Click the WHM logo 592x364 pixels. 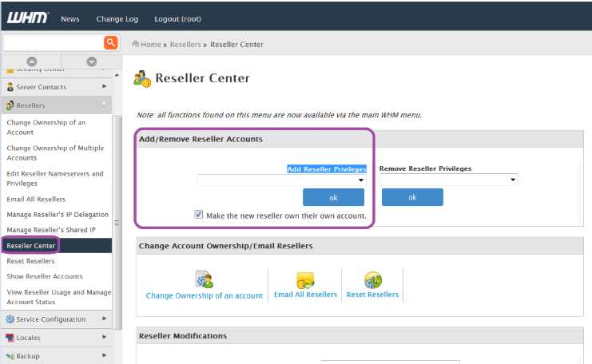27,18
